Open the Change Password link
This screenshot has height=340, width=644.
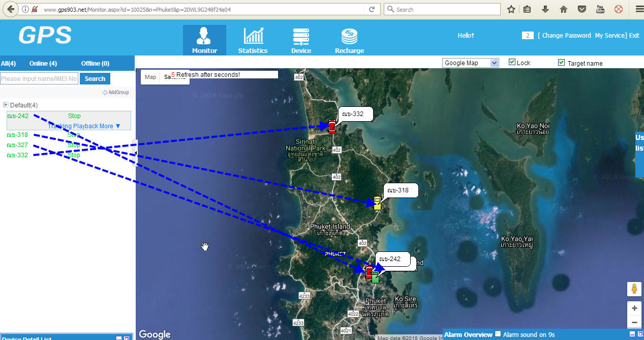point(566,36)
